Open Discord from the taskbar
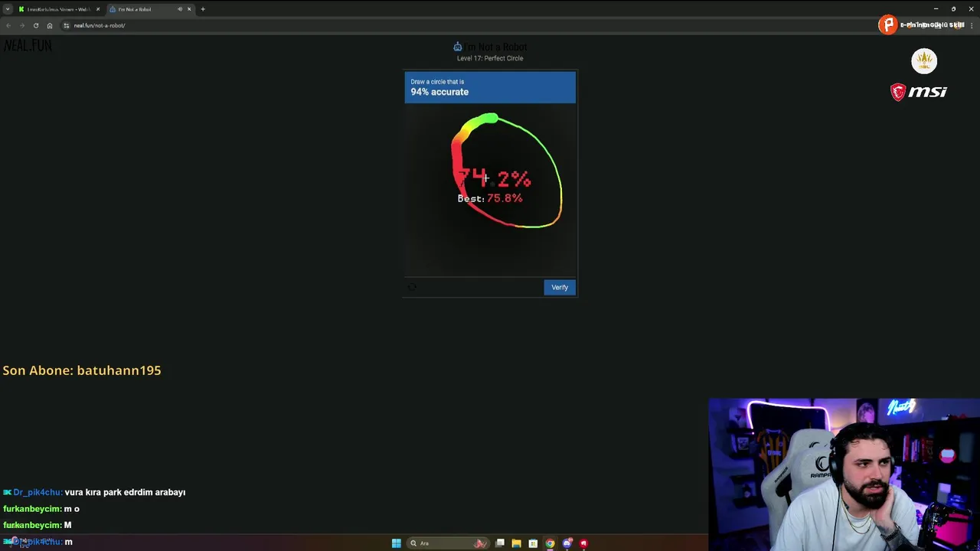Screen dimensions: 980x551 [567, 543]
